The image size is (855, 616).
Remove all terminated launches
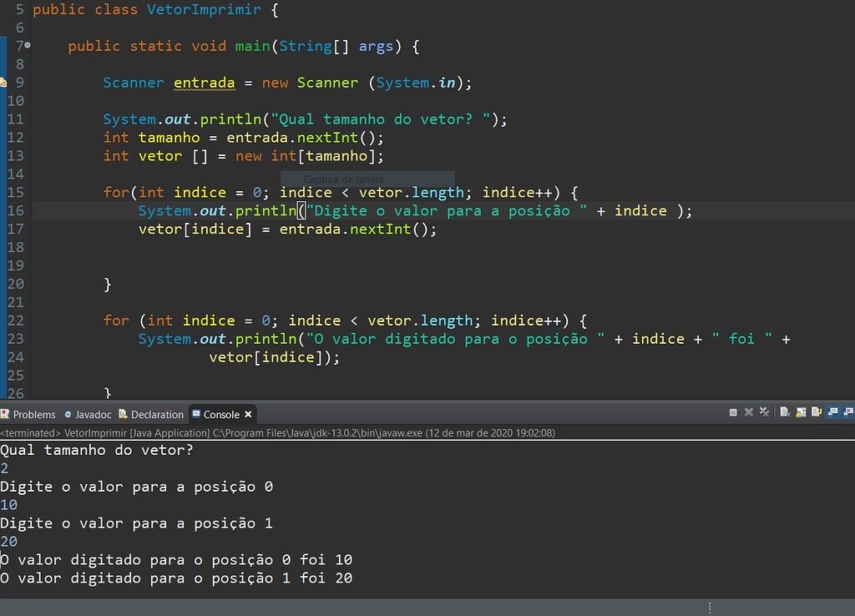[764, 412]
